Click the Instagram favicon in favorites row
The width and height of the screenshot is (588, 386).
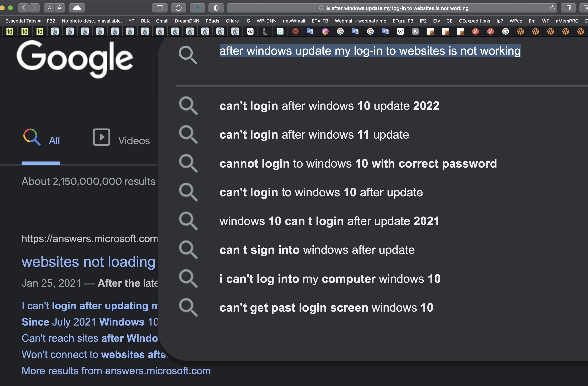point(325,31)
